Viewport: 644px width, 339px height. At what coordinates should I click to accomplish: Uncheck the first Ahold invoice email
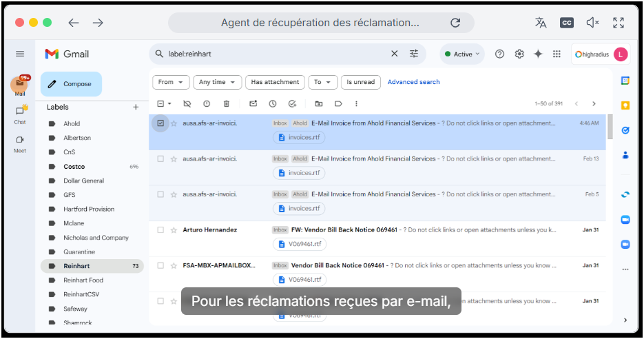[160, 123]
